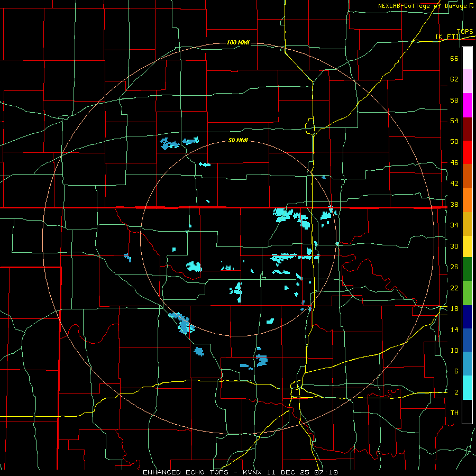Viewport: 476px width, 476px height.
Task: Select the bright yellow scale swatch
Action: (467, 246)
